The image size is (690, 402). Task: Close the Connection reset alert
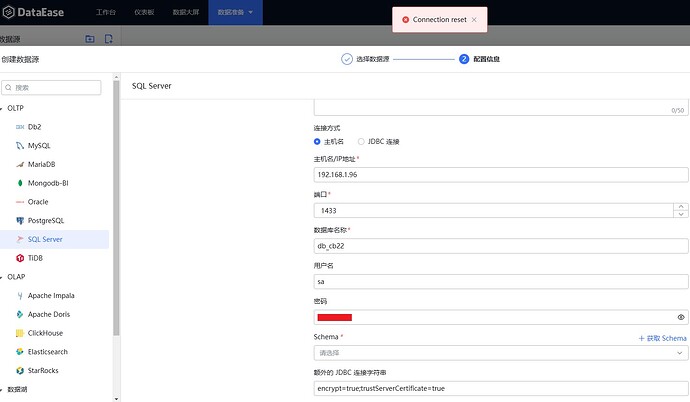(475, 19)
